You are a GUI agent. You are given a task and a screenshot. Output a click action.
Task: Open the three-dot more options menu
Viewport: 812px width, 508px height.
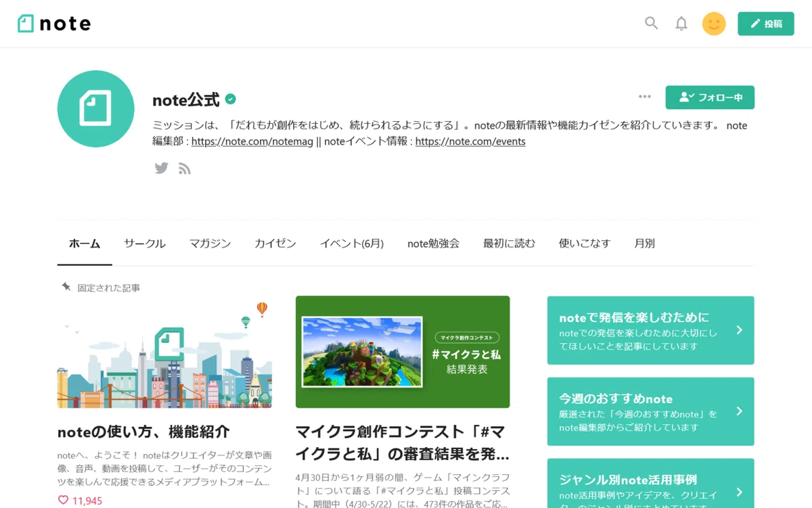pyautogui.click(x=645, y=97)
